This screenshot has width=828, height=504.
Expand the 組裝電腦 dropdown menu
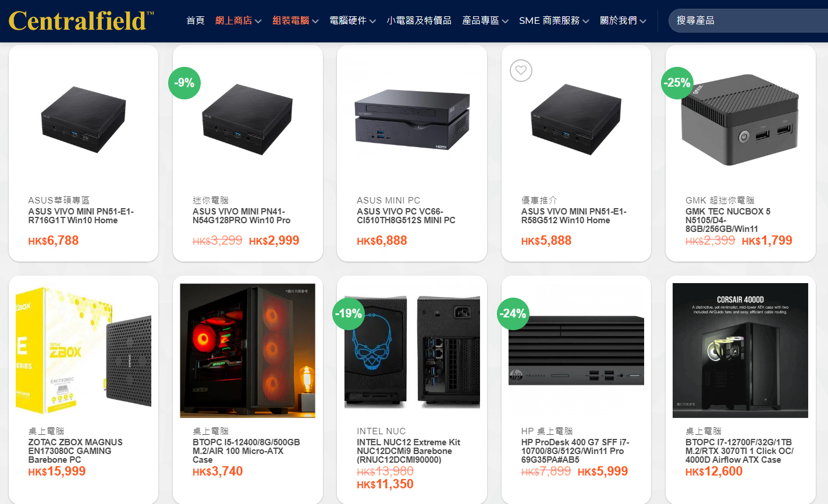click(x=296, y=21)
